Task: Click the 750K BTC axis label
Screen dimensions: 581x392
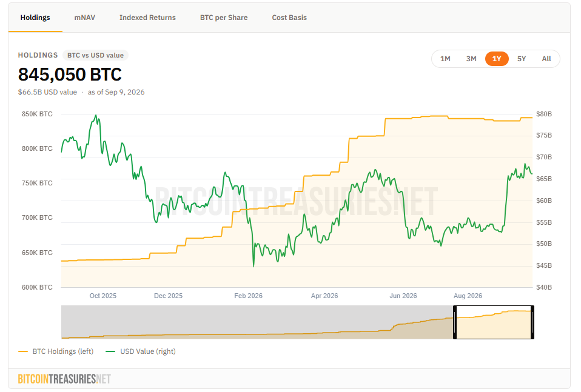Action: [37, 183]
